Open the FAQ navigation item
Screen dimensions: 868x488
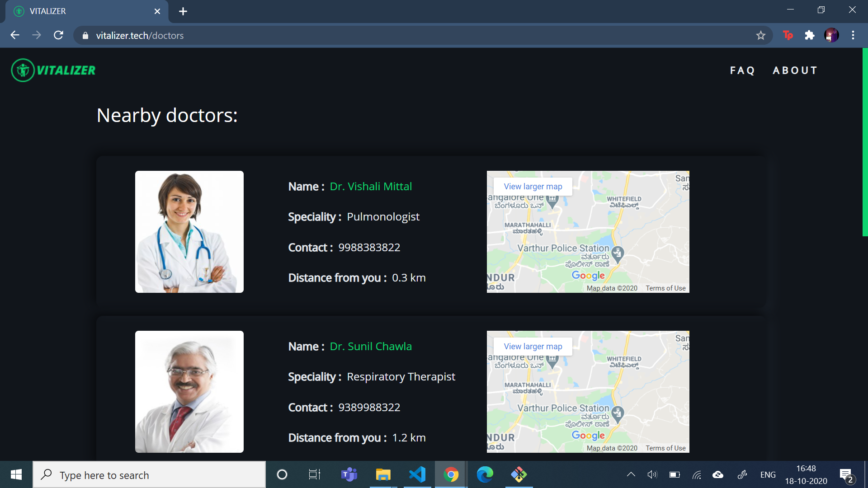(x=742, y=70)
